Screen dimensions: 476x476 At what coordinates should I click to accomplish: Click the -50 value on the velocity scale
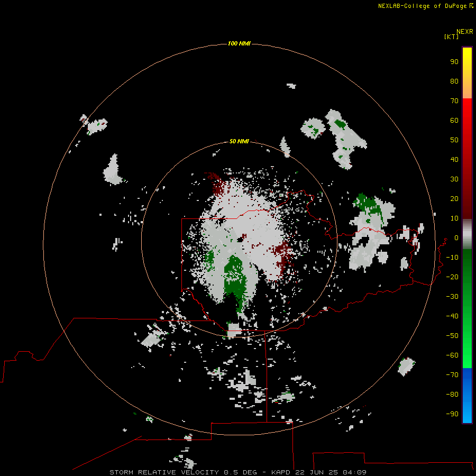pyautogui.click(x=452, y=336)
